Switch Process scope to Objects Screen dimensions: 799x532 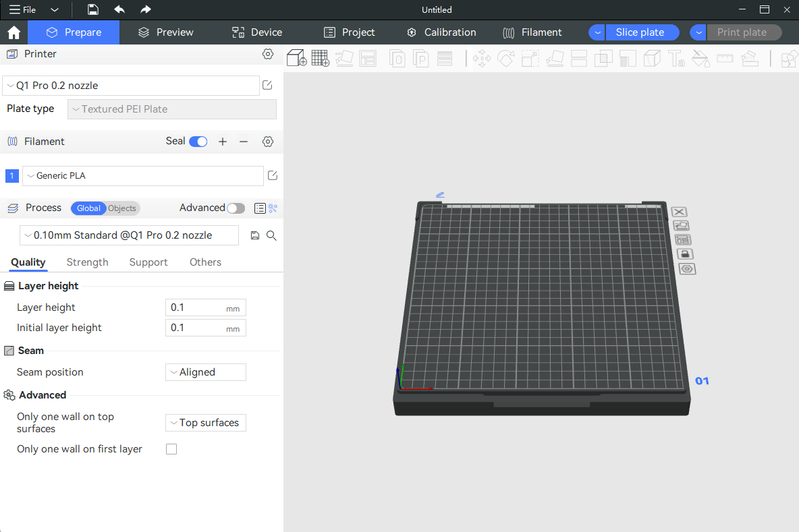click(x=122, y=208)
